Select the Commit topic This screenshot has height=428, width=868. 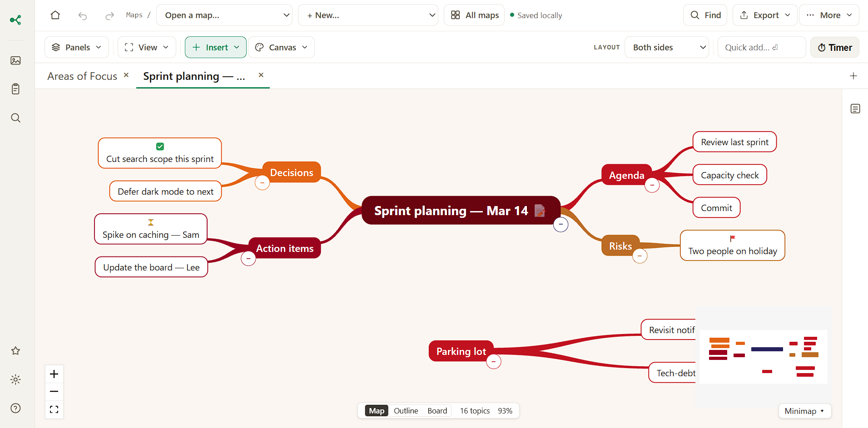pos(716,207)
